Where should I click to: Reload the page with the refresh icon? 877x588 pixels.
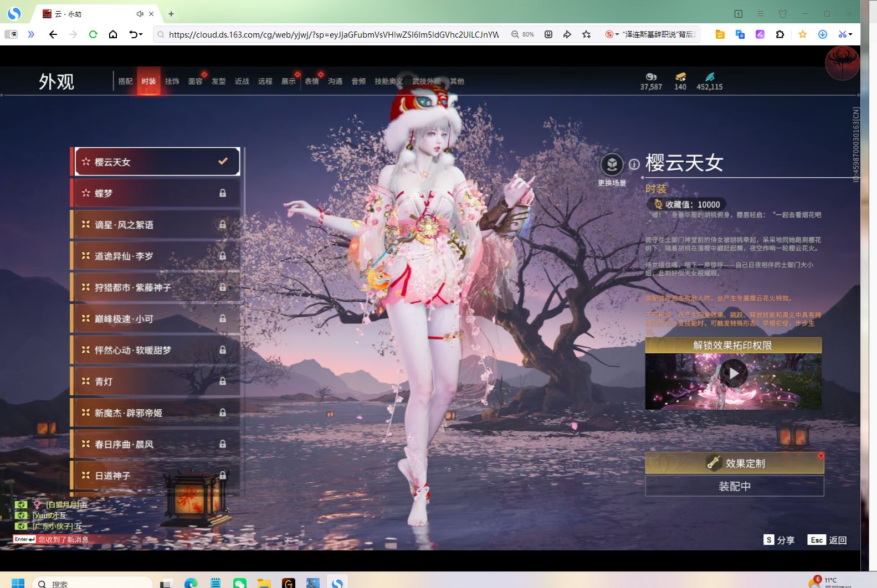point(93,34)
